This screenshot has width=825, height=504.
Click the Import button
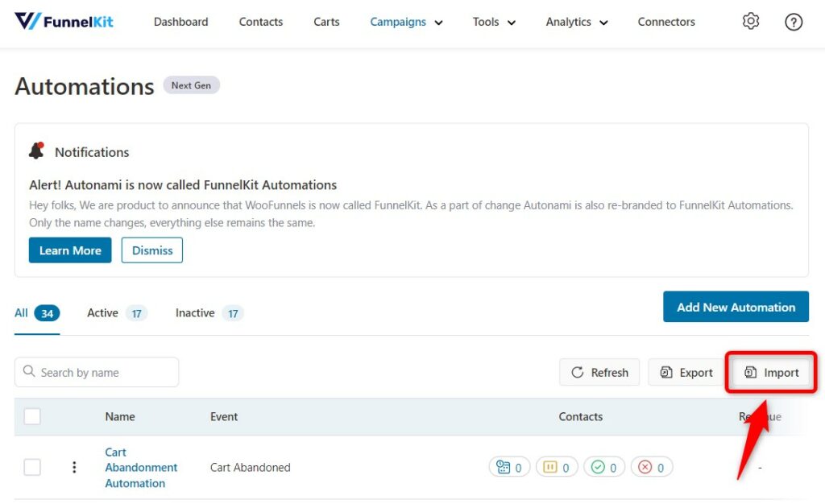(x=771, y=372)
